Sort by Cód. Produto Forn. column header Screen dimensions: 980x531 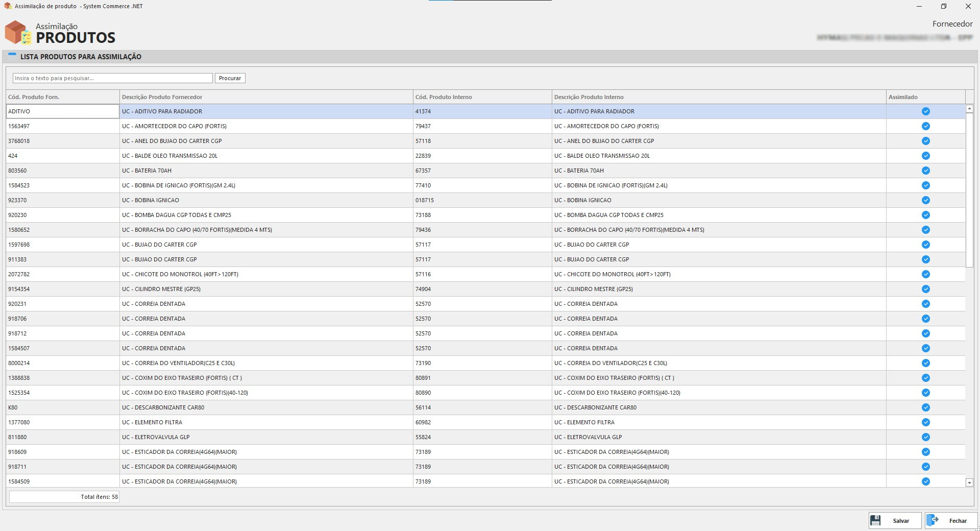pyautogui.click(x=34, y=97)
